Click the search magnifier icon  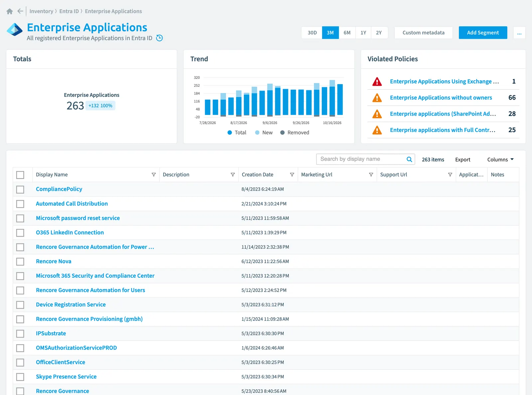pyautogui.click(x=409, y=159)
